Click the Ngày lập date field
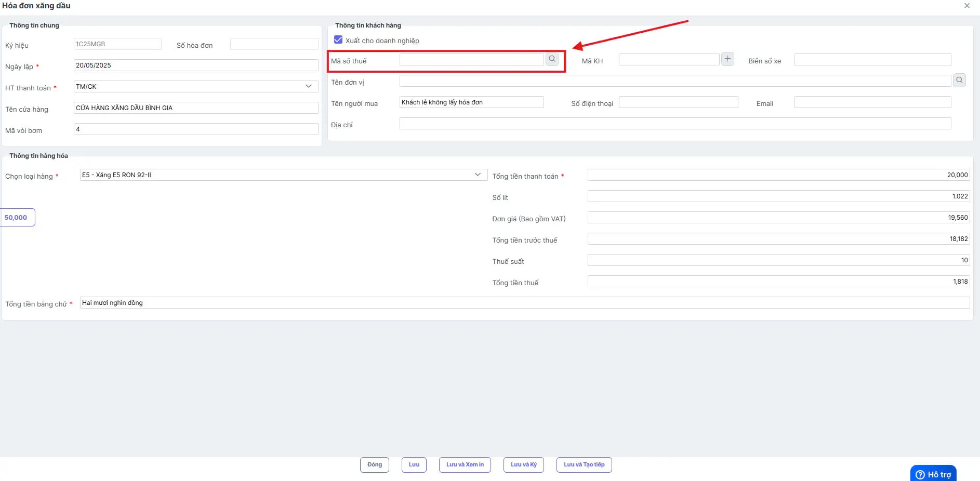Viewport: 980px width, 481px height. pos(196,65)
